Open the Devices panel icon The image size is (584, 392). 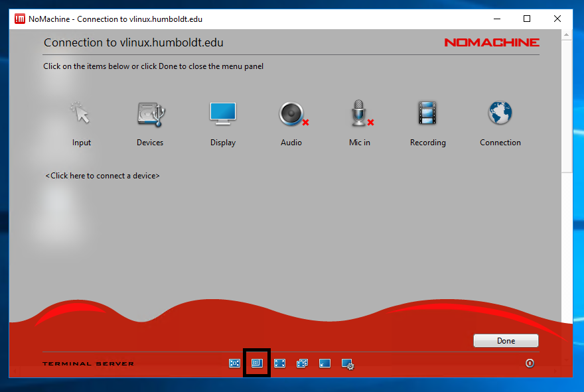pos(151,114)
